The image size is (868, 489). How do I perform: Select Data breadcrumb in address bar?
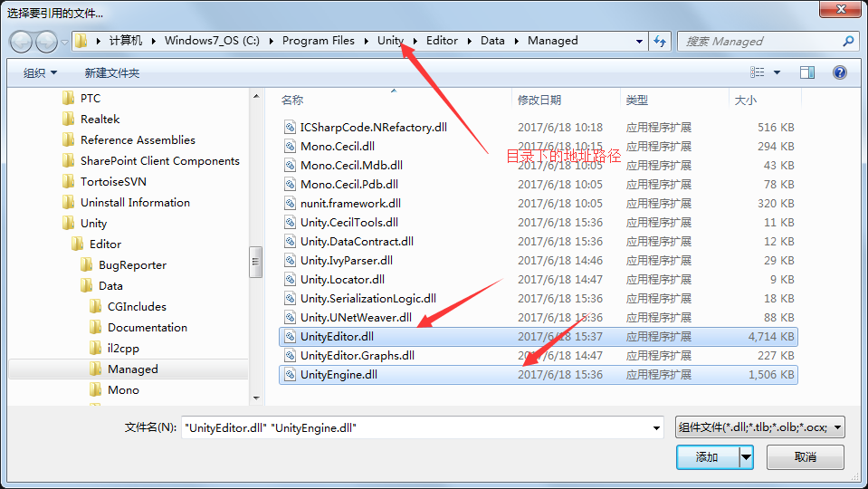point(492,41)
